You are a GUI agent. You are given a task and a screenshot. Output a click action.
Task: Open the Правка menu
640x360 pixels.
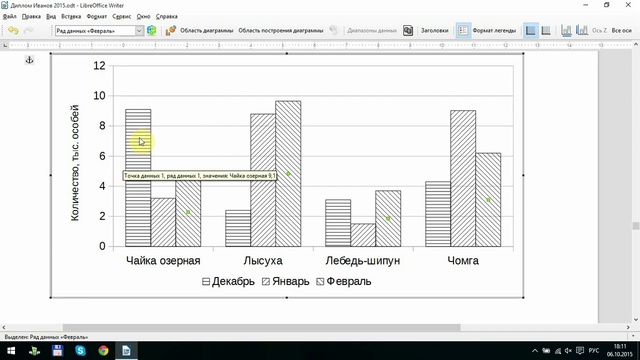(31, 16)
